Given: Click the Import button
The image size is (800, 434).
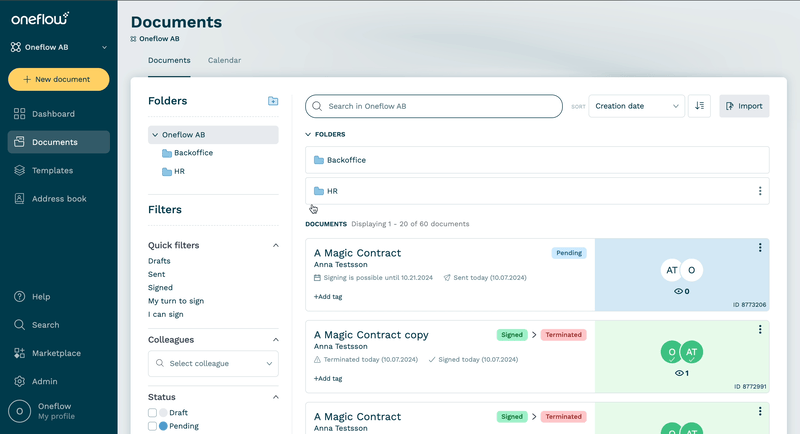Looking at the screenshot, I should 744,106.
